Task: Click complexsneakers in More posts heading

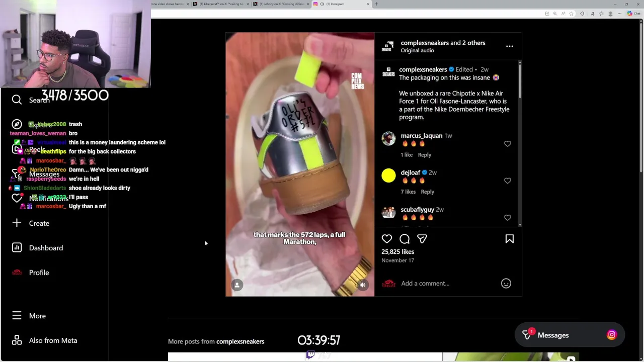Action: [x=240, y=341]
